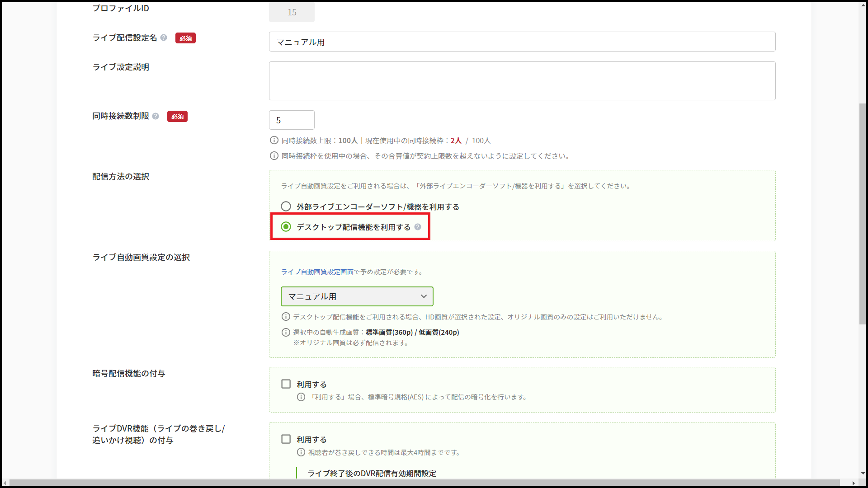
Task: Click info icon beside 視聴者が巻き戻し note
Action: [x=301, y=452]
